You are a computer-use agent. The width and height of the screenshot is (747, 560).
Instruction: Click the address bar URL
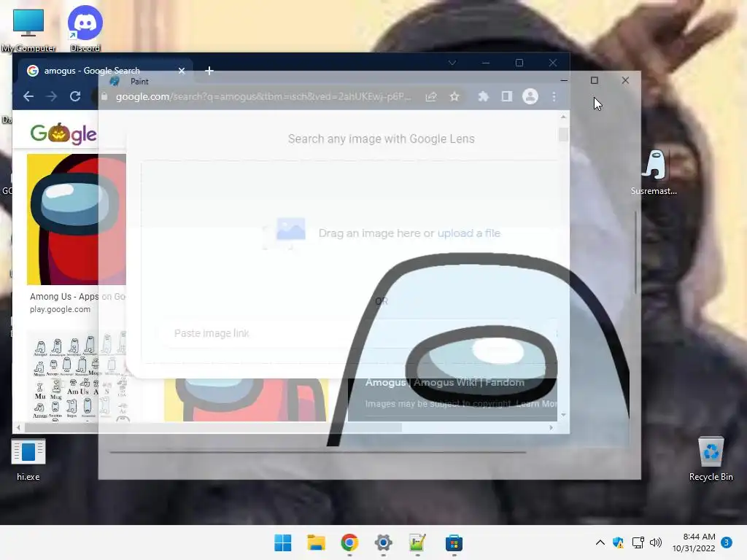click(x=263, y=97)
